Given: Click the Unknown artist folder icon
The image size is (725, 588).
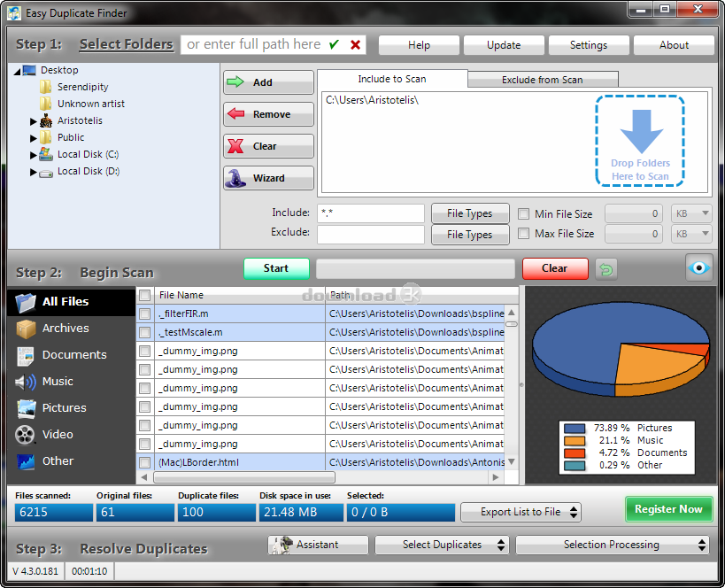Looking at the screenshot, I should click(45, 104).
